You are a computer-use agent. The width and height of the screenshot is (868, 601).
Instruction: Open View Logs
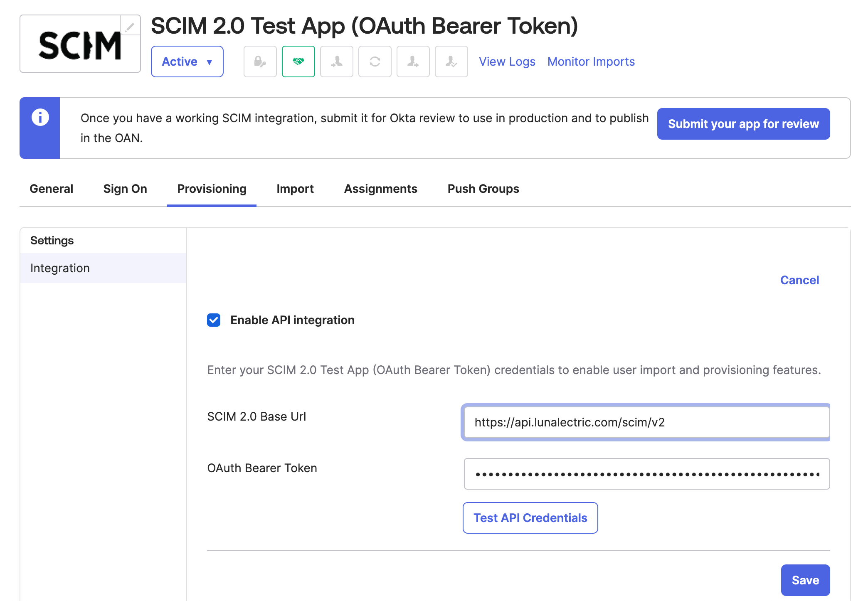pos(507,62)
